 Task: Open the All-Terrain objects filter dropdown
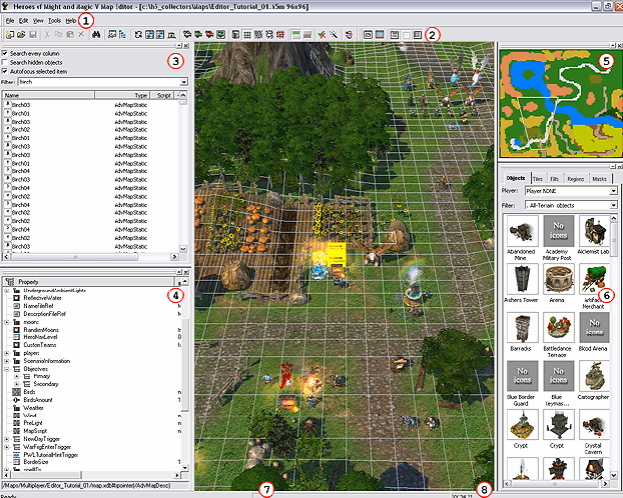(613, 205)
